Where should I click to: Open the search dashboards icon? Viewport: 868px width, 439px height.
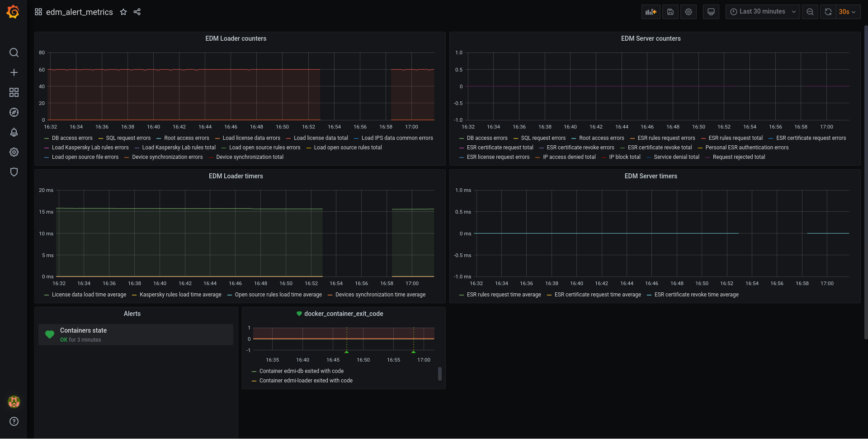(14, 52)
